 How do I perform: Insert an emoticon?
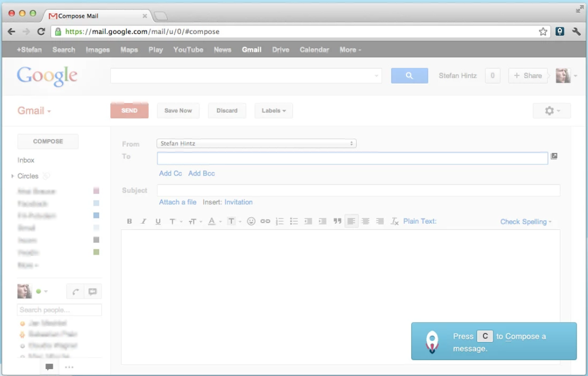[252, 221]
